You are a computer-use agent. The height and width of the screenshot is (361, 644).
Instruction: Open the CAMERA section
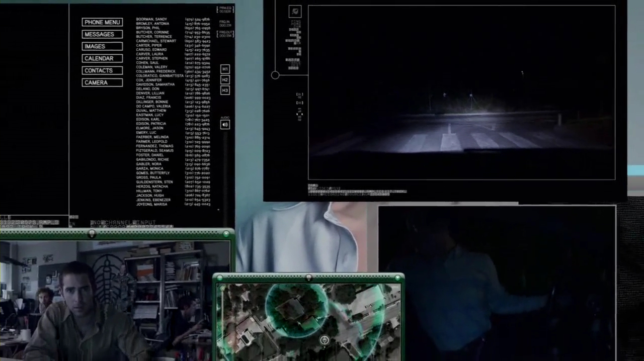pos(102,82)
